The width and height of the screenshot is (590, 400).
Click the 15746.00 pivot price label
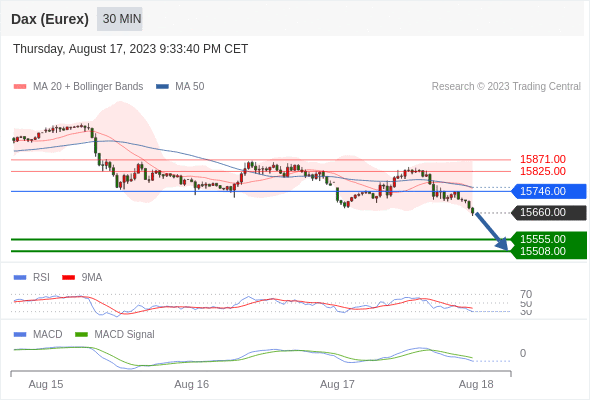click(x=549, y=191)
